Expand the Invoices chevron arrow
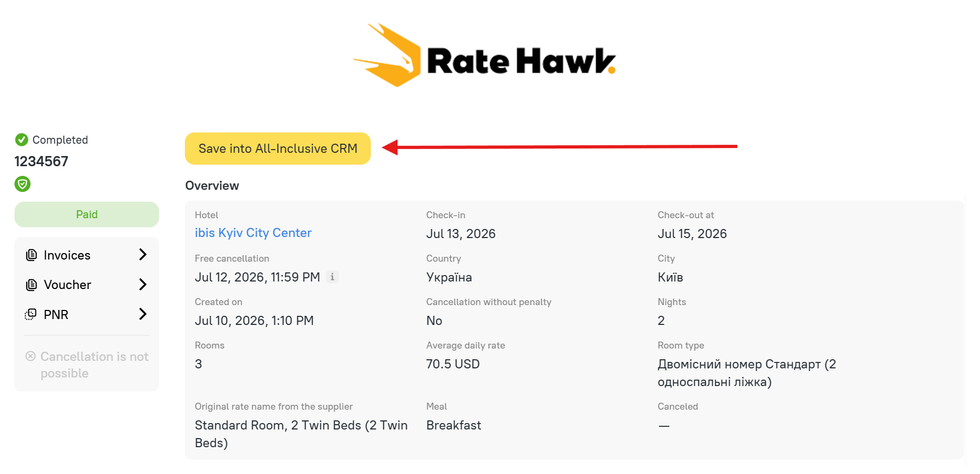Image resolution: width=980 pixels, height=474 pixels. click(143, 255)
